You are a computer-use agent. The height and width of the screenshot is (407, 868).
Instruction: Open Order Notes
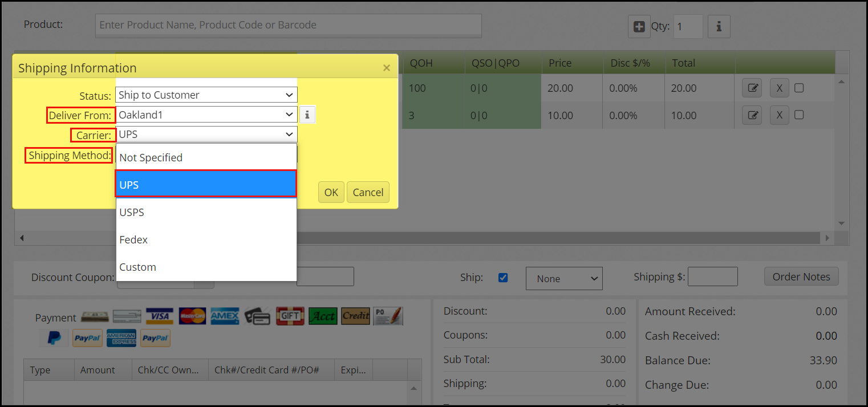point(801,276)
